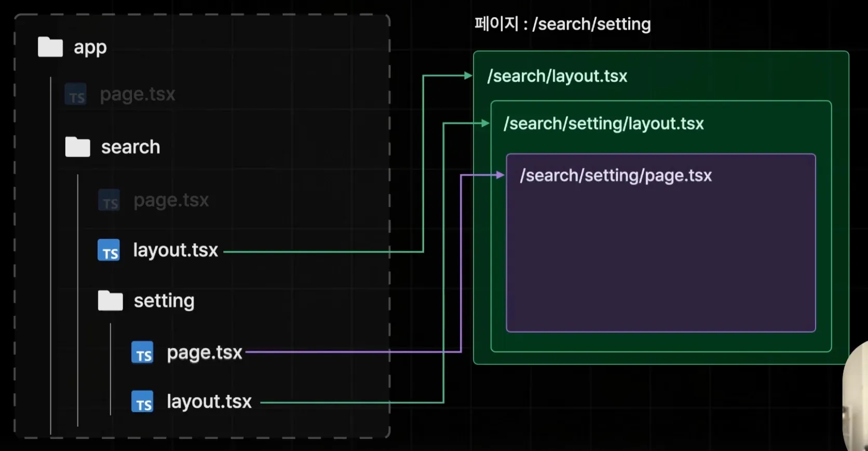Viewport: 868px width, 451px height.
Task: Click the setting folder icon
Action: [110, 301]
